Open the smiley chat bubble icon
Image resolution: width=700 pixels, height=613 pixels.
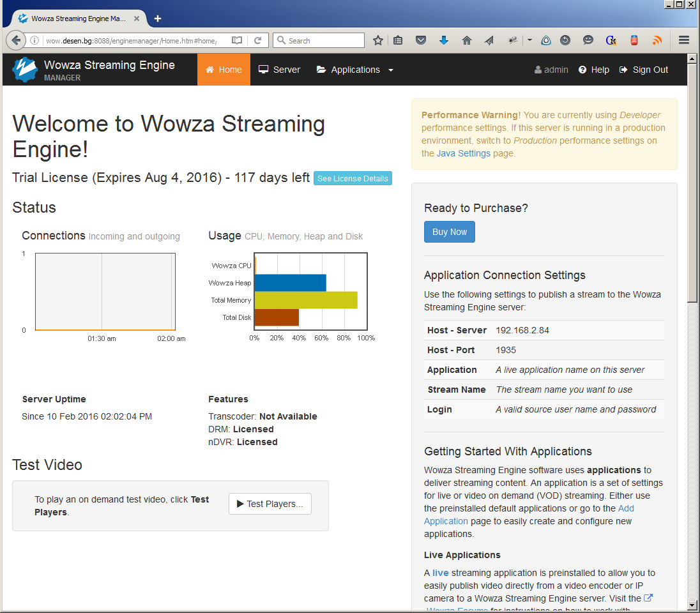[x=588, y=40]
